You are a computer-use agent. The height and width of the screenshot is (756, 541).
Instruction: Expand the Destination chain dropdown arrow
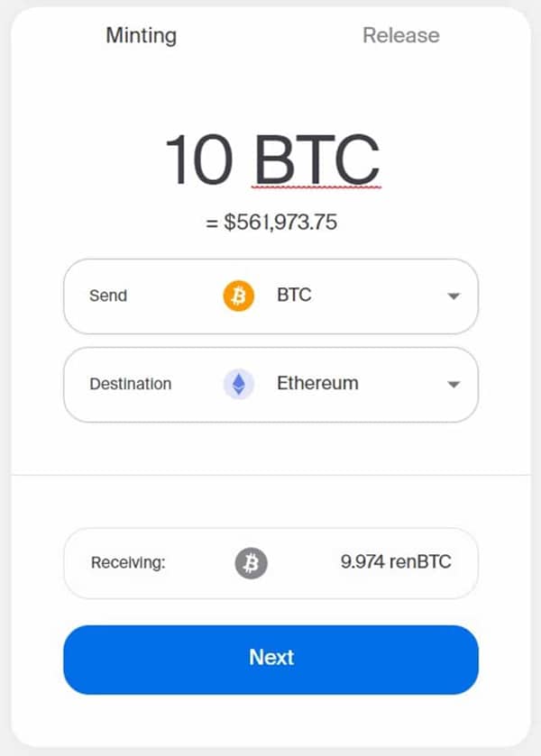tap(454, 385)
